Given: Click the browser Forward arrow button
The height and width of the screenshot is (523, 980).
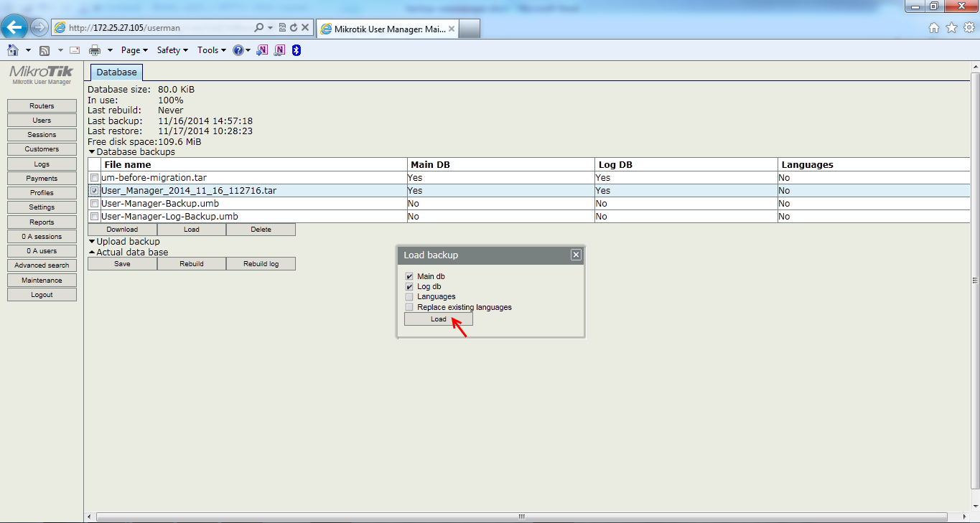Looking at the screenshot, I should pos(39,27).
